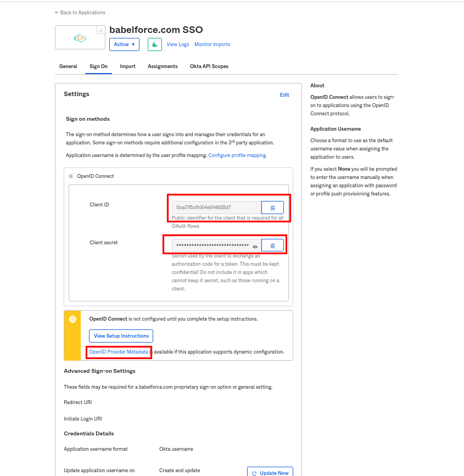This screenshot has width=464, height=476.
Task: Click the 'Application username format' label
Action: tap(96, 449)
